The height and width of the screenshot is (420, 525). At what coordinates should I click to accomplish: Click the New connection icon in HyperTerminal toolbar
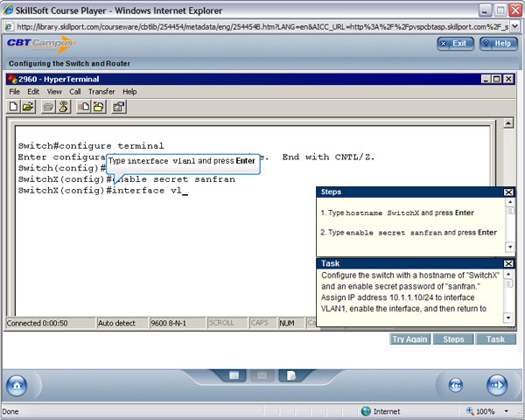(x=15, y=107)
